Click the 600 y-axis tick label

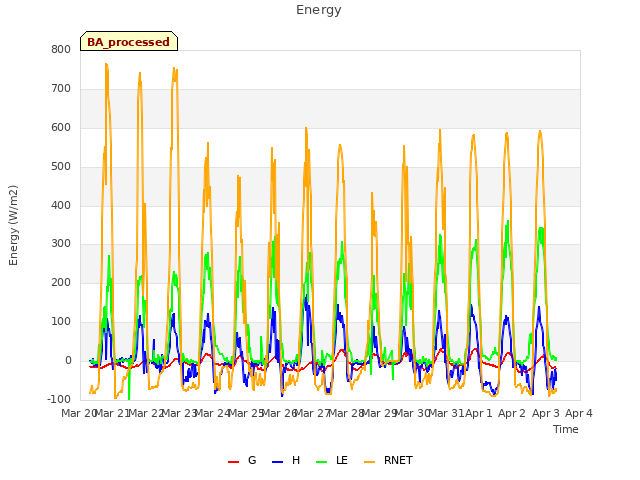(x=61, y=127)
